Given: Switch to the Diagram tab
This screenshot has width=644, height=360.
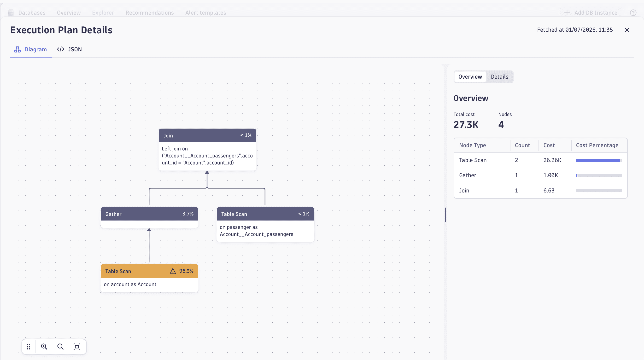Looking at the screenshot, I should tap(31, 49).
